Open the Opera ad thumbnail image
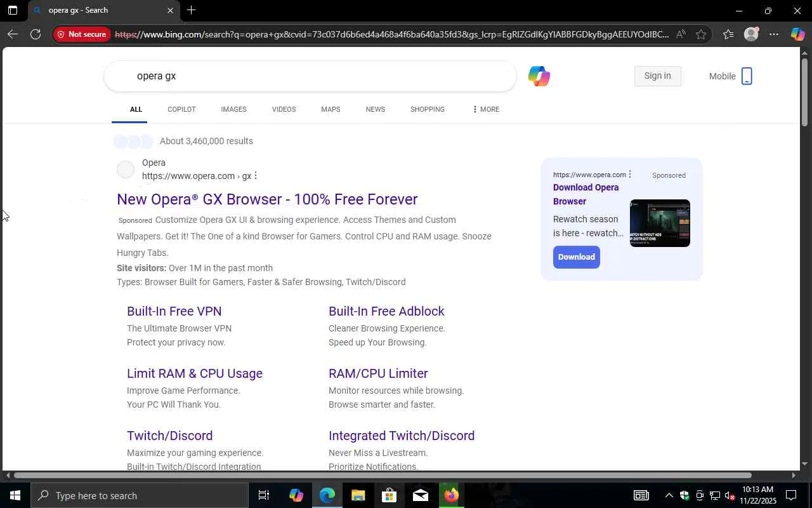This screenshot has height=508, width=812. pos(660,223)
